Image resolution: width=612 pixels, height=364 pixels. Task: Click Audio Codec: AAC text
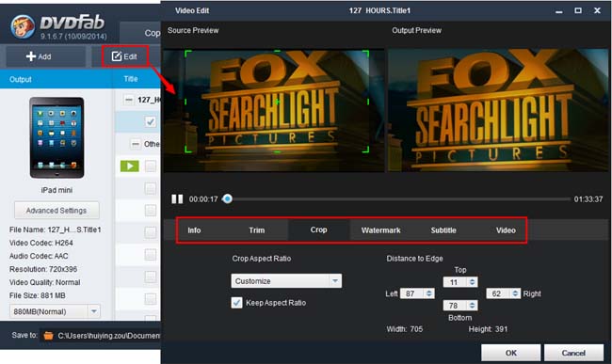[39, 256]
